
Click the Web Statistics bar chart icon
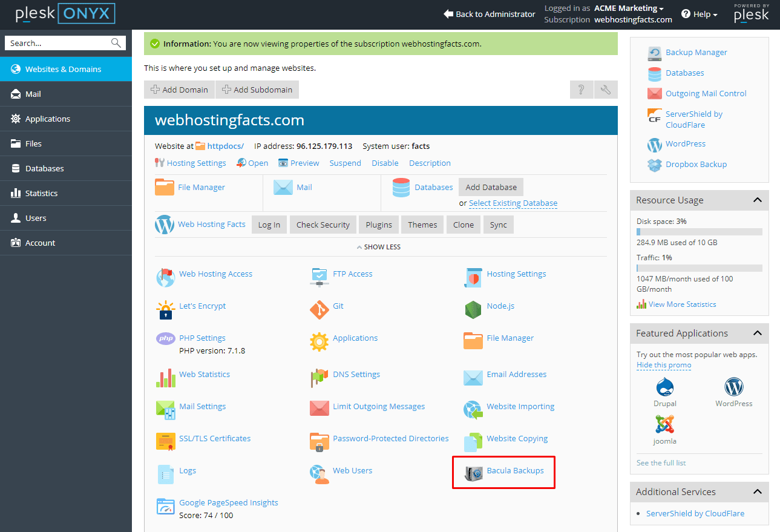(x=165, y=378)
